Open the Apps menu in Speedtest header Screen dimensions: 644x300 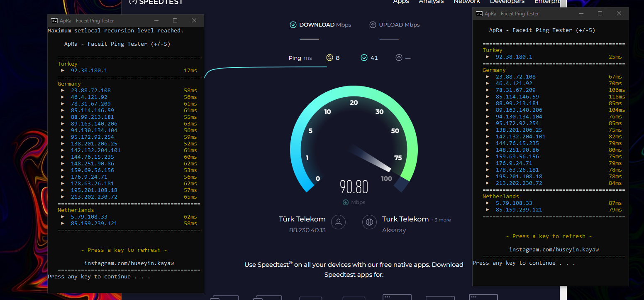tap(401, 2)
